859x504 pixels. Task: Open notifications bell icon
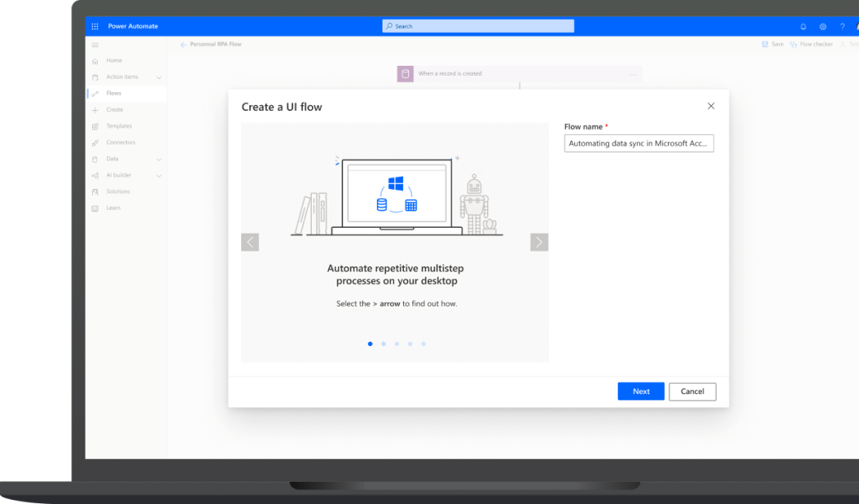[x=803, y=26]
